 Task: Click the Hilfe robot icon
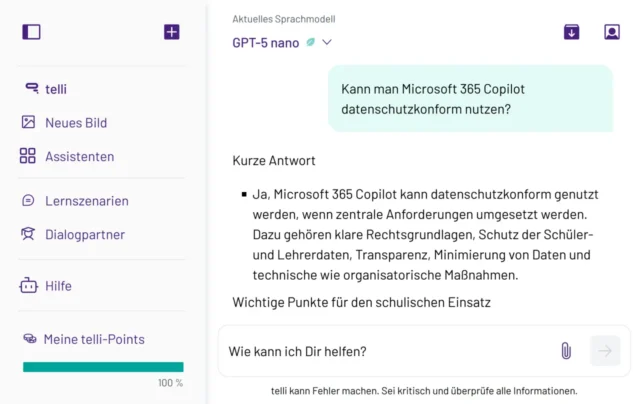point(28,285)
